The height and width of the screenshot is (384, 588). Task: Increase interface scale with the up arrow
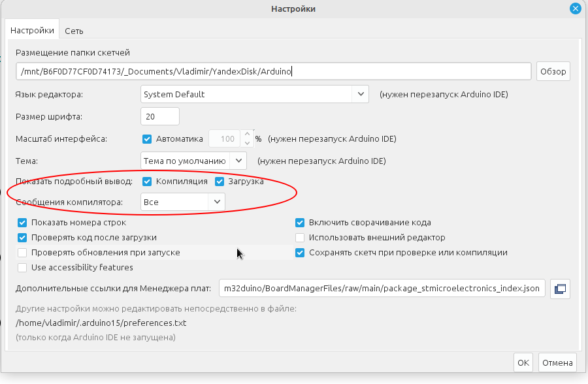pyautogui.click(x=247, y=135)
